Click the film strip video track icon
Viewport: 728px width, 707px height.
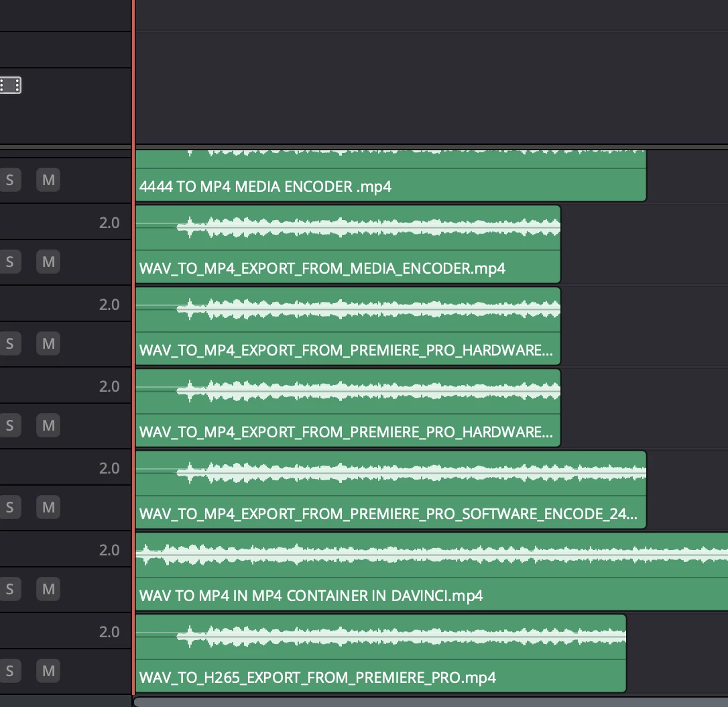(10, 85)
